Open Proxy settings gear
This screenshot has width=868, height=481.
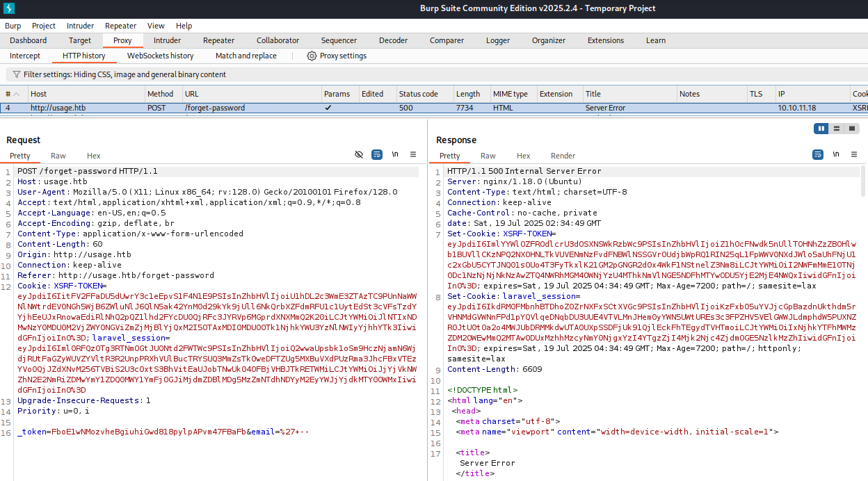pos(312,56)
